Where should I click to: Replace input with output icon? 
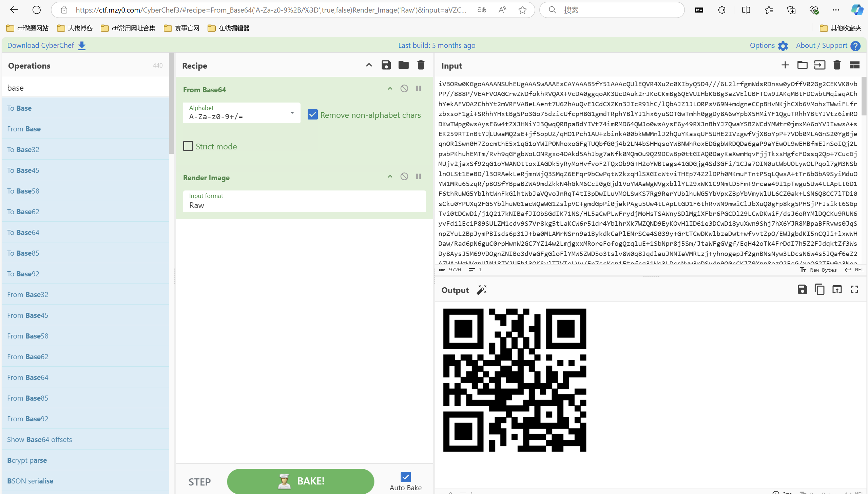tap(837, 289)
